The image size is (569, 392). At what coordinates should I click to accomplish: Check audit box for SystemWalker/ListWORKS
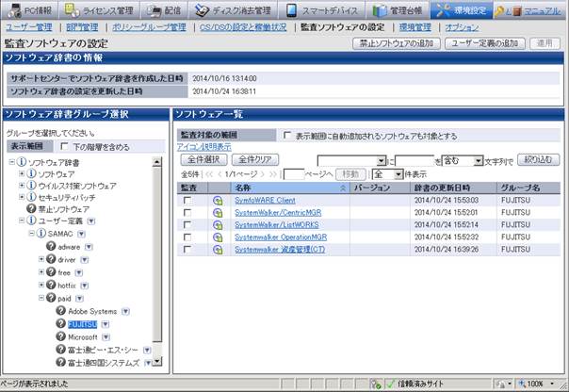point(187,225)
